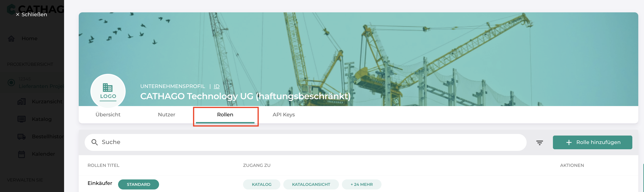Open Kurzansicht icon in sidebar
Viewport: 644px width, 192px height.
[22, 102]
